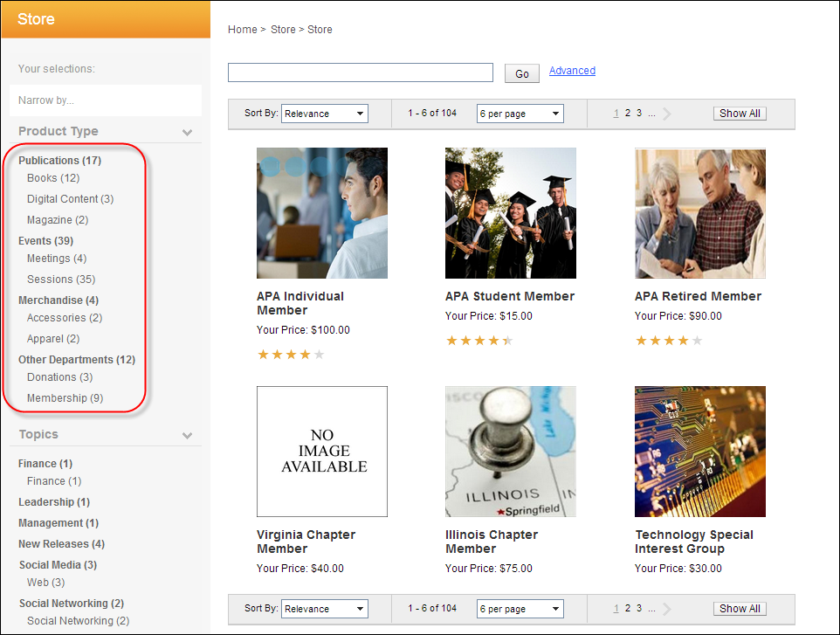Click the top next page arrow icon
This screenshot has height=635, width=840.
pos(667,114)
